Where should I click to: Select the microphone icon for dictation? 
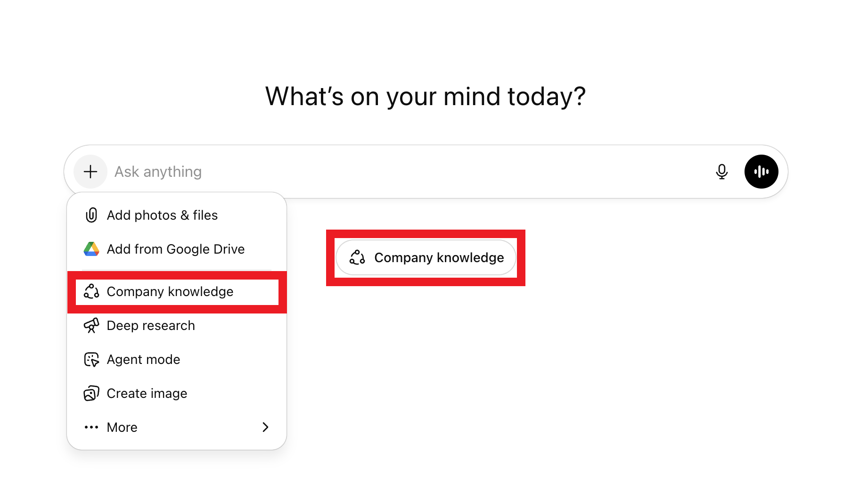(x=722, y=171)
